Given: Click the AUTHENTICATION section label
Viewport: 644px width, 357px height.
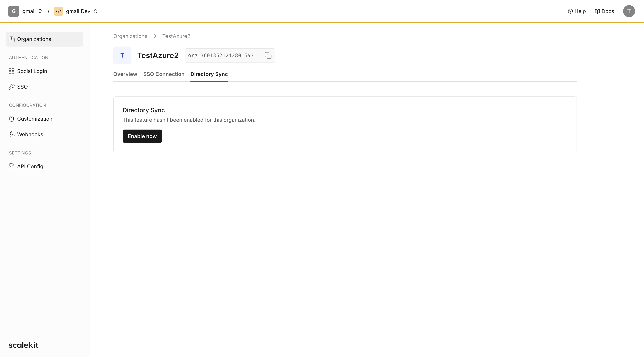Looking at the screenshot, I should pos(29,58).
